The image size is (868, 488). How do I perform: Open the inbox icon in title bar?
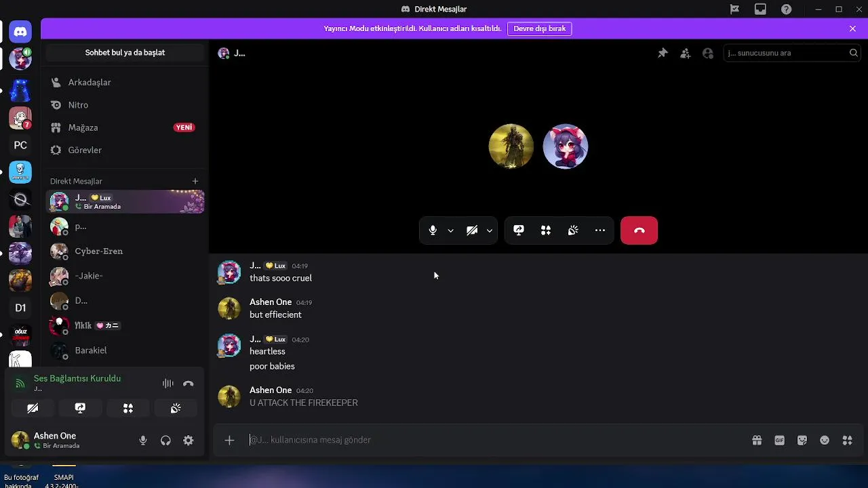(x=760, y=9)
